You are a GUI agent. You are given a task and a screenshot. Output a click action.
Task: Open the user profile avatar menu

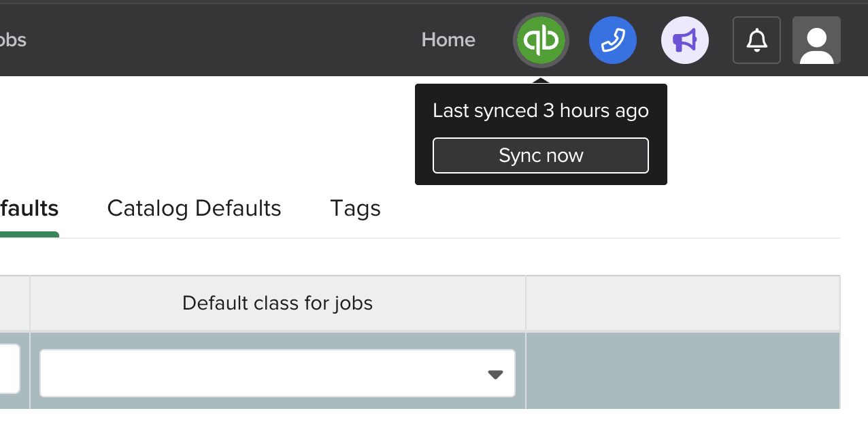coord(816,41)
